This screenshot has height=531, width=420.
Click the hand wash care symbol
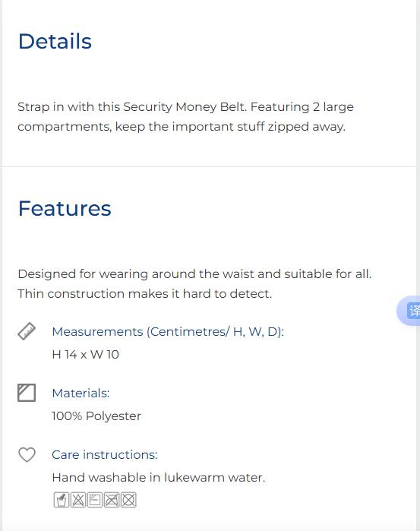click(x=62, y=500)
